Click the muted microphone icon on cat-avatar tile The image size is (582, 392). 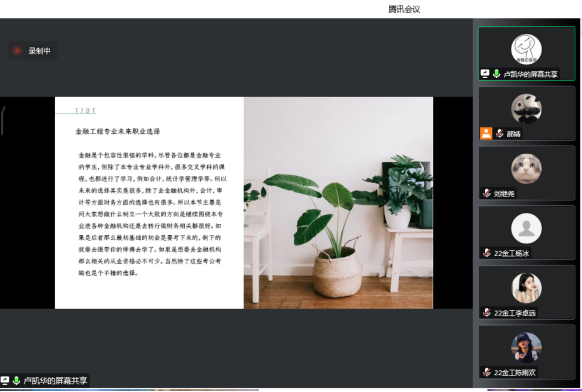point(487,193)
